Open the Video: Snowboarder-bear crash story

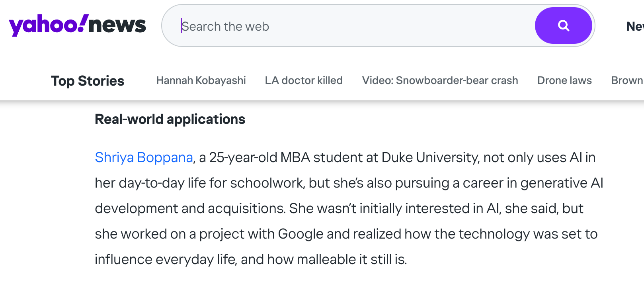click(440, 80)
